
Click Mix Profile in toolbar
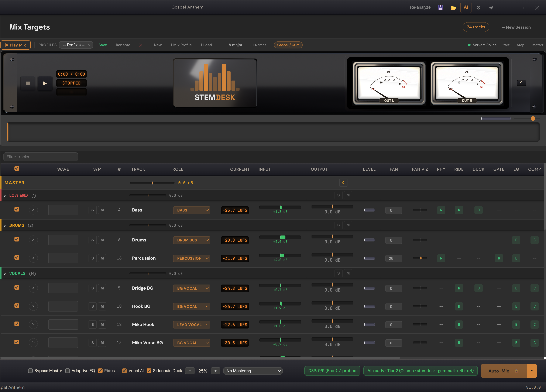pos(181,45)
